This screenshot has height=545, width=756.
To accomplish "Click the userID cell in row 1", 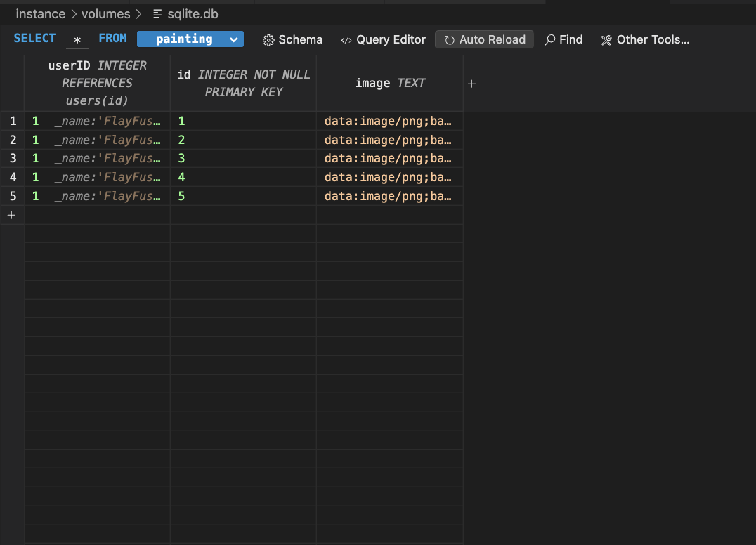I will pos(98,121).
